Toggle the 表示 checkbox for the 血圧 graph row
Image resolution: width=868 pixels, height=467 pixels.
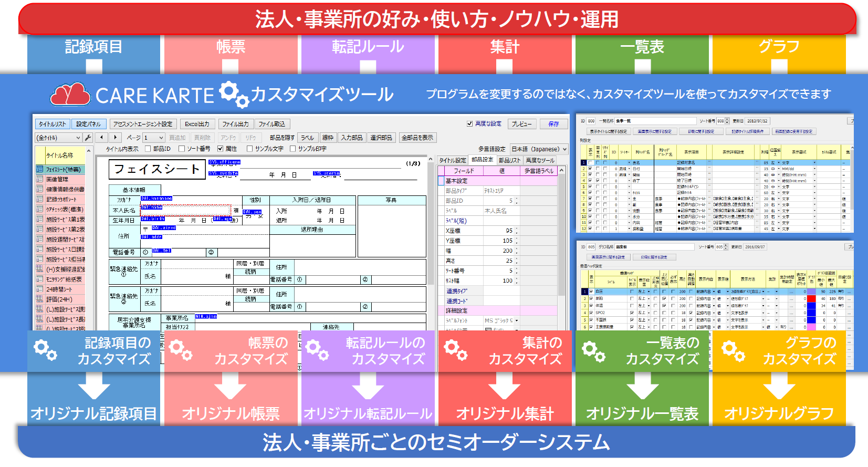coord(591,292)
